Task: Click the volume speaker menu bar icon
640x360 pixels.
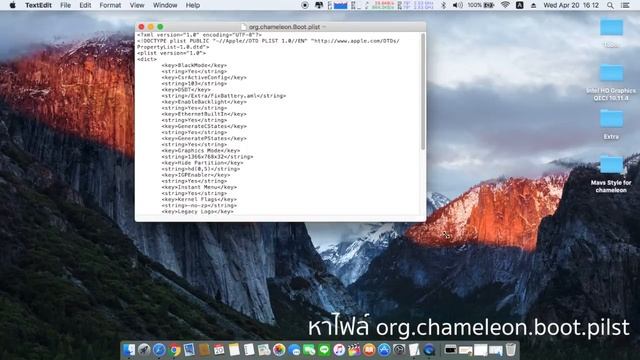Action: click(x=458, y=5)
